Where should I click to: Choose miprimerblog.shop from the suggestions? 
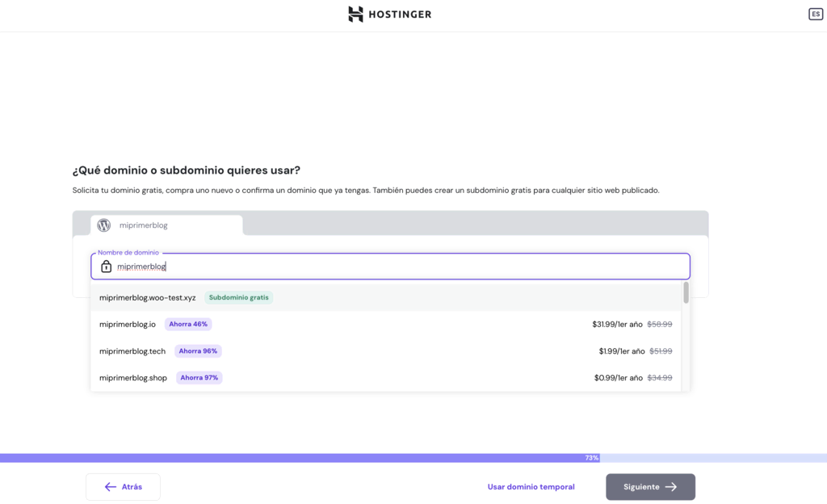pyautogui.click(x=133, y=378)
